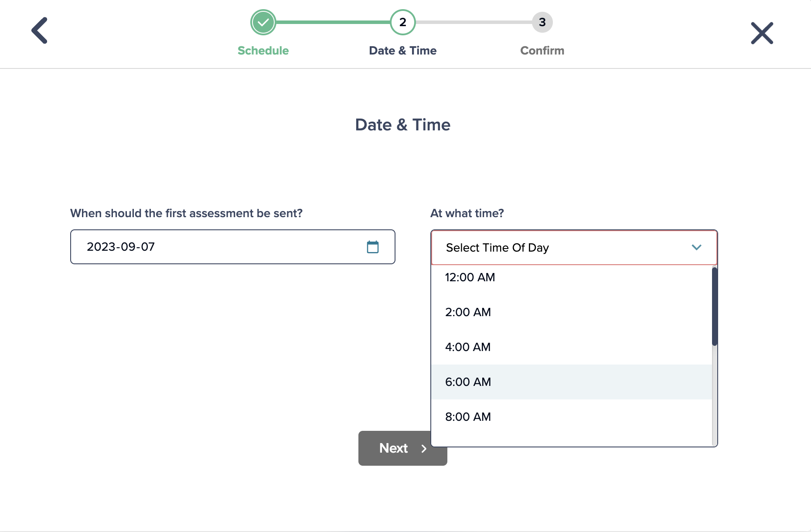Collapse dropdown using the chevron arrow
811x532 pixels.
point(696,247)
